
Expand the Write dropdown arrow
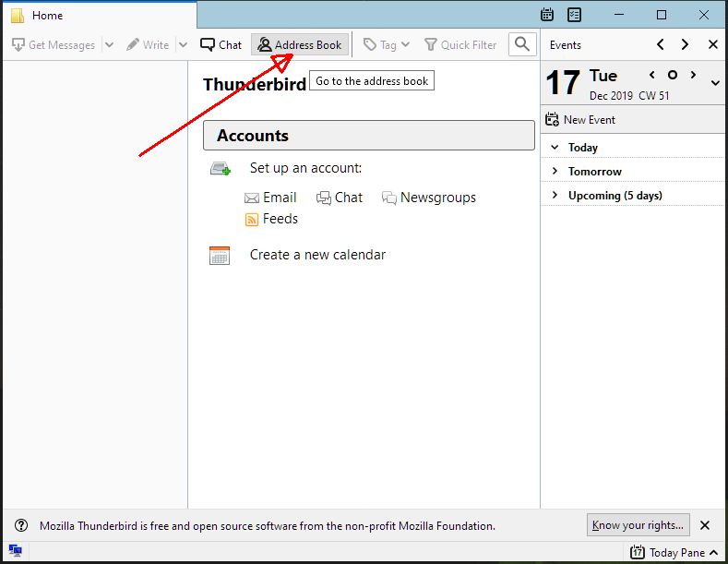point(183,44)
